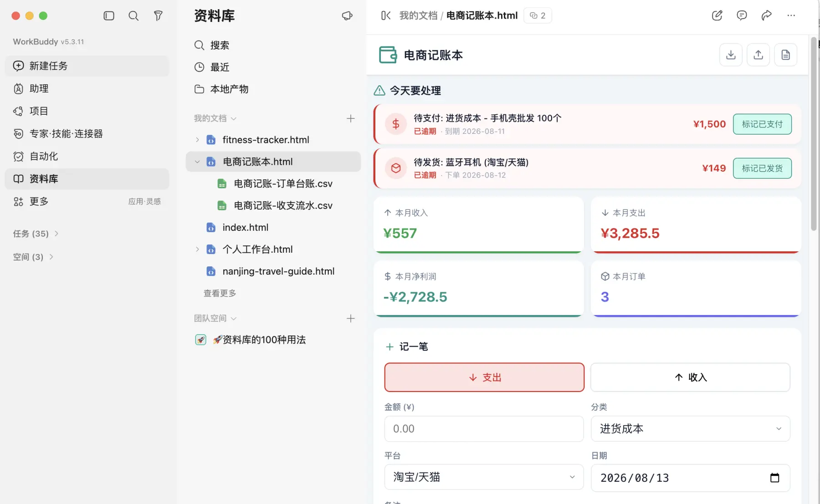Click the share arrow icon

tap(766, 15)
